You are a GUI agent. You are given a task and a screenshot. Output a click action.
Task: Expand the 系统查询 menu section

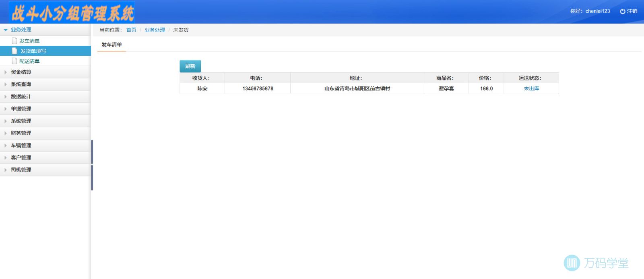tap(21, 84)
